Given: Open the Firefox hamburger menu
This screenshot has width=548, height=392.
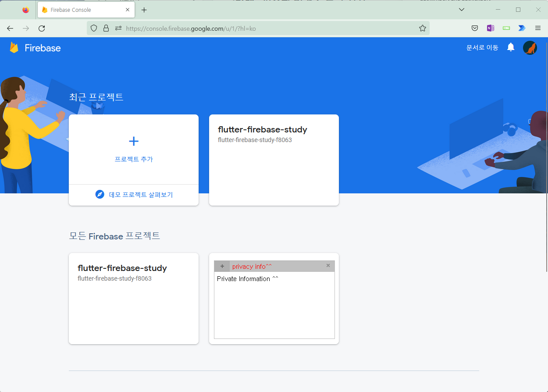Looking at the screenshot, I should point(538,28).
